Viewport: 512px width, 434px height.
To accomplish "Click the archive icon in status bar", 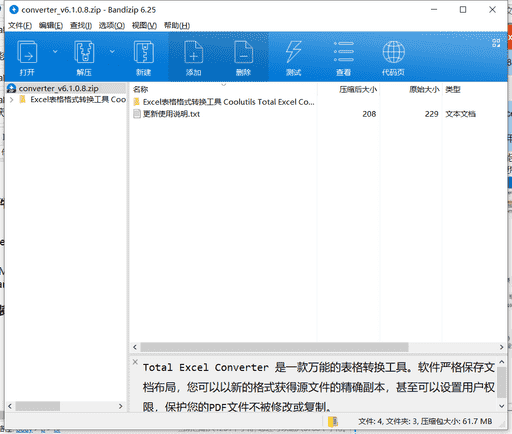I will (333, 422).
